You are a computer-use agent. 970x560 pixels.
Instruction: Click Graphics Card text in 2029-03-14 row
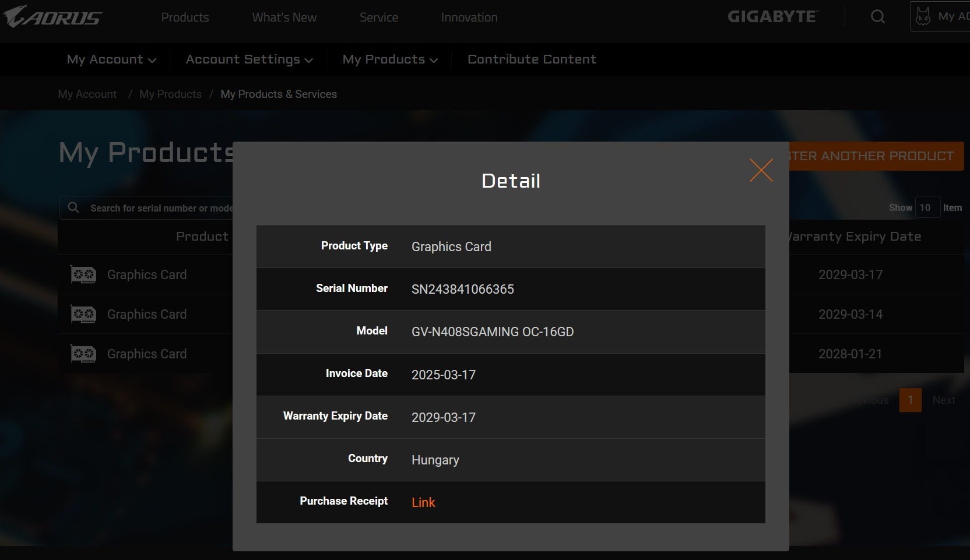pos(147,314)
